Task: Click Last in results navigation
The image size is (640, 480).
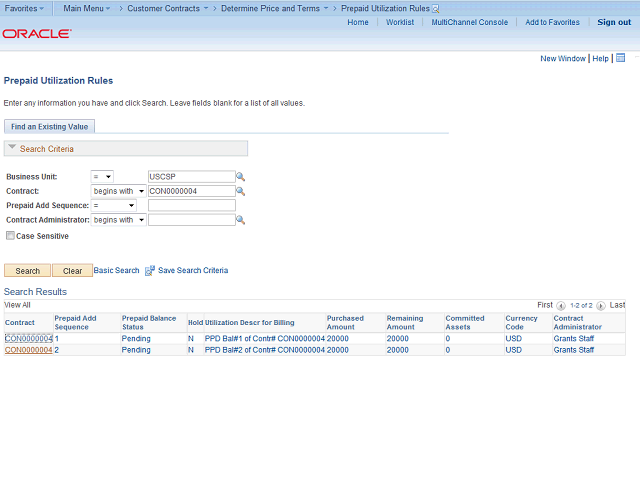Action: 617,305
